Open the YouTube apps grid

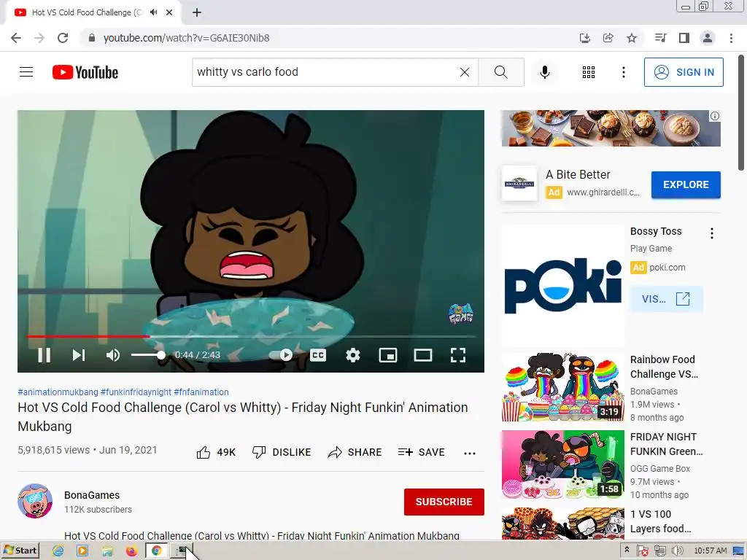coord(589,72)
